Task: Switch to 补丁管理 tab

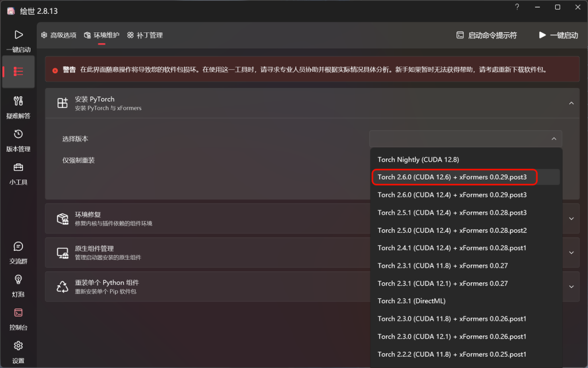Action: pos(145,35)
